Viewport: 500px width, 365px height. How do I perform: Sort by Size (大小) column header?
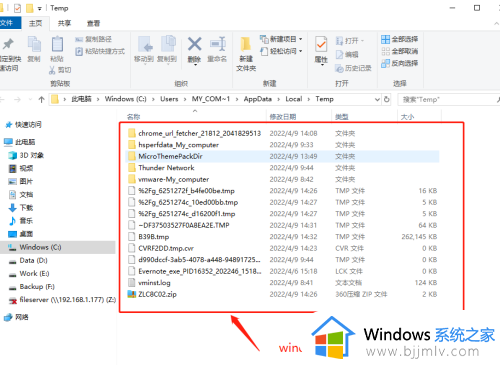(x=407, y=117)
